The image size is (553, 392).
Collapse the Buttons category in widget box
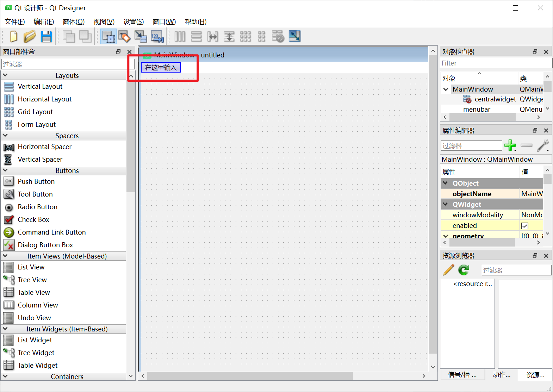5,170
